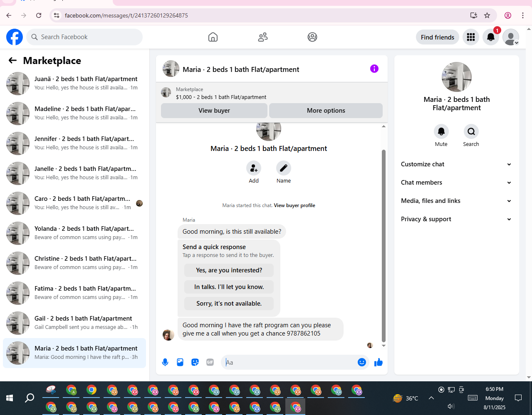Expand Media, files and links section

[456, 201]
